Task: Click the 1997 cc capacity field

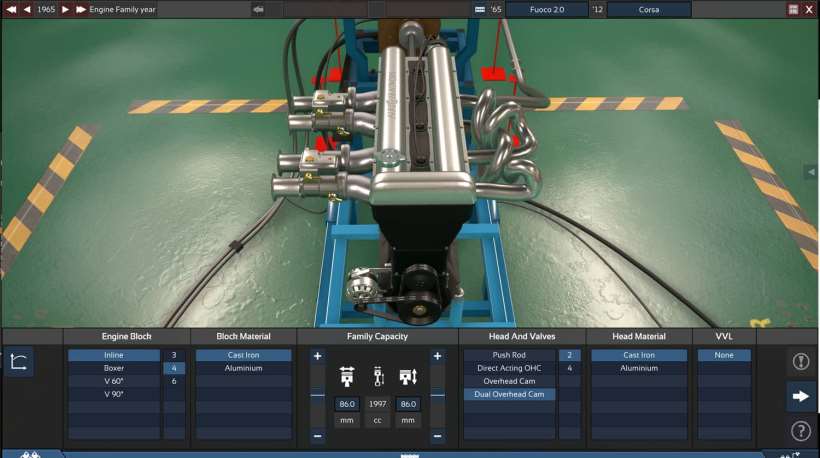Action: (x=378, y=404)
